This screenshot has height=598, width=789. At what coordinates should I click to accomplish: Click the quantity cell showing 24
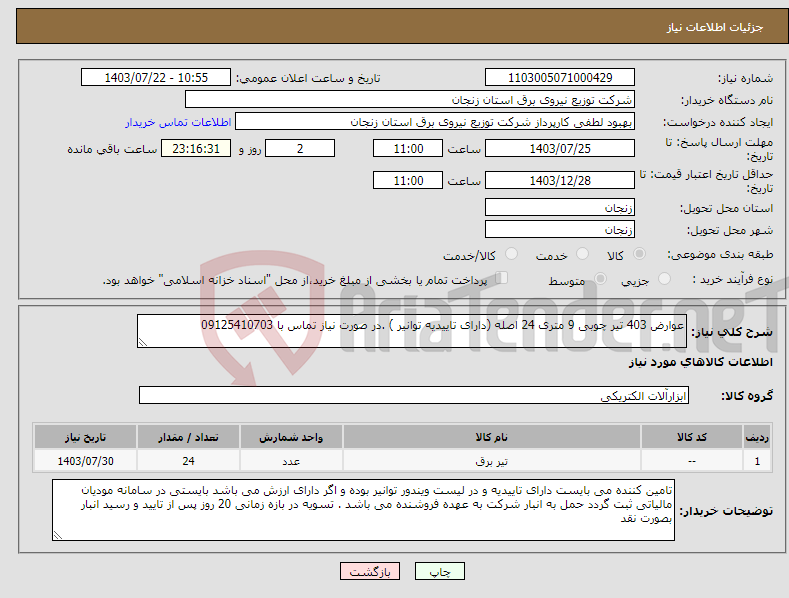click(x=188, y=461)
